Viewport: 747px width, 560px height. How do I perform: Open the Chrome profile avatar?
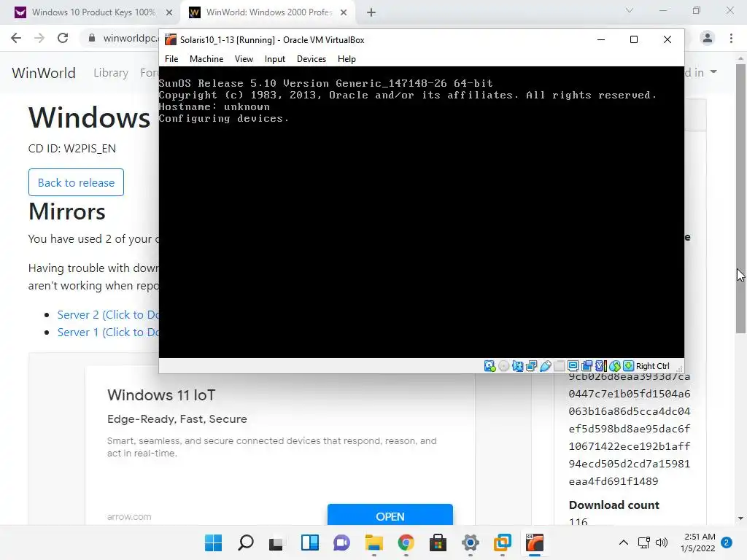(x=708, y=38)
